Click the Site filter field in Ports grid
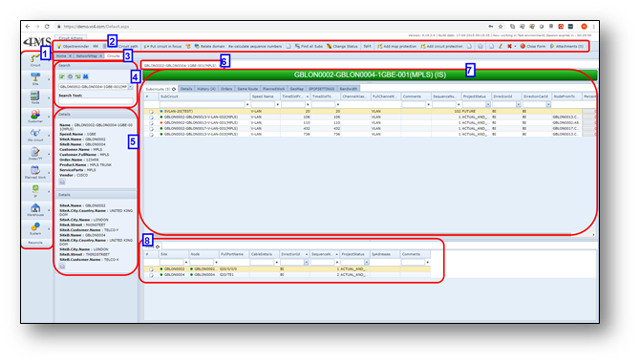The image size is (640, 364). tap(172, 263)
